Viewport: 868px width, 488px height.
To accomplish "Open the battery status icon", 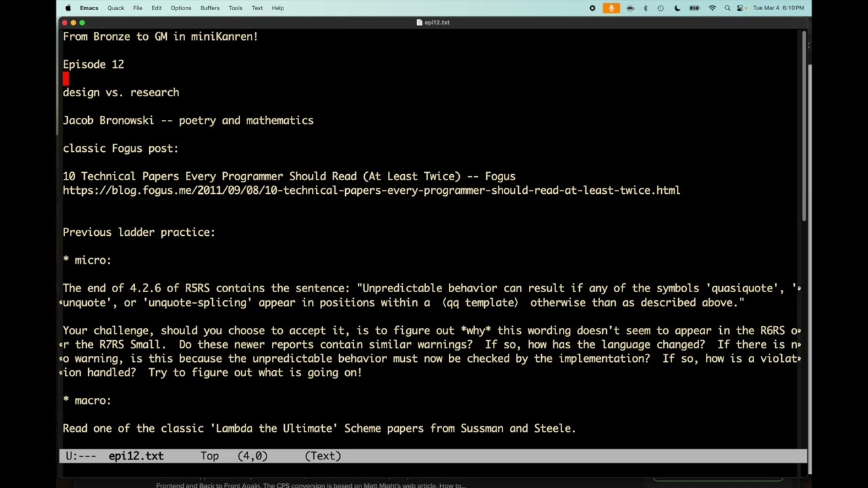I will click(694, 8).
